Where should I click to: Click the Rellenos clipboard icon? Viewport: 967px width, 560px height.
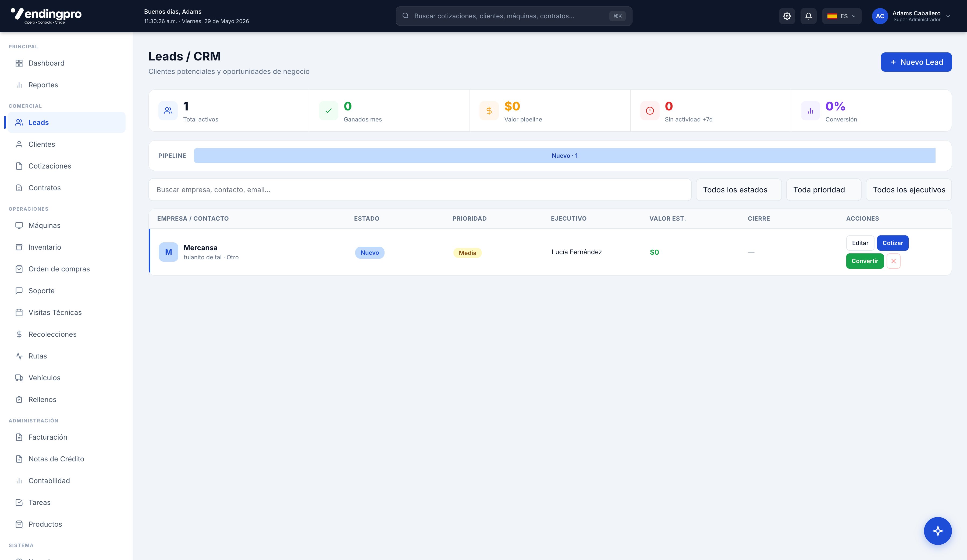point(19,399)
